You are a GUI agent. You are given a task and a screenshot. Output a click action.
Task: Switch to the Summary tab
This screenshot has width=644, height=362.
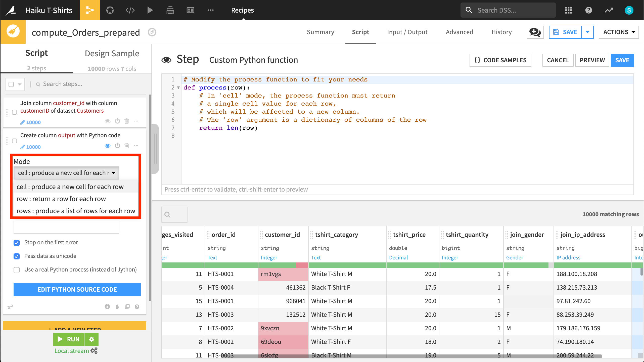320,32
